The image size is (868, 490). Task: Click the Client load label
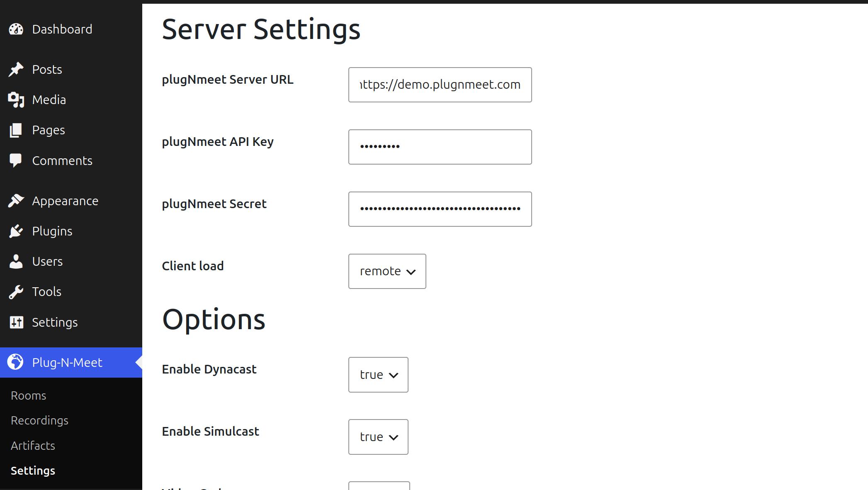pyautogui.click(x=193, y=266)
